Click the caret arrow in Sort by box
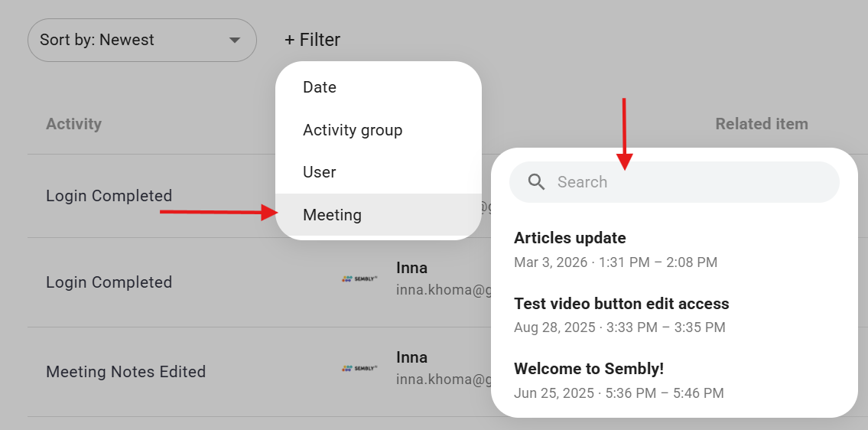This screenshot has width=868, height=430. 235,40
